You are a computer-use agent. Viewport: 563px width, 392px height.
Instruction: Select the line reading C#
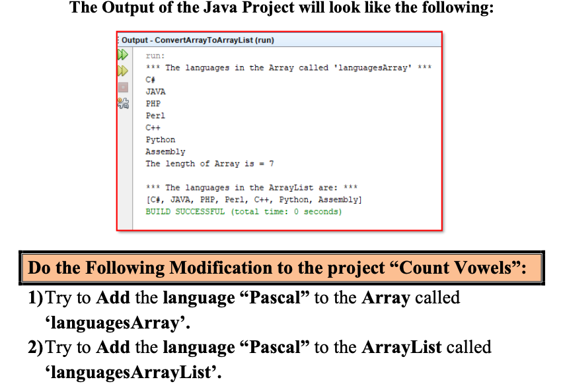[151, 79]
